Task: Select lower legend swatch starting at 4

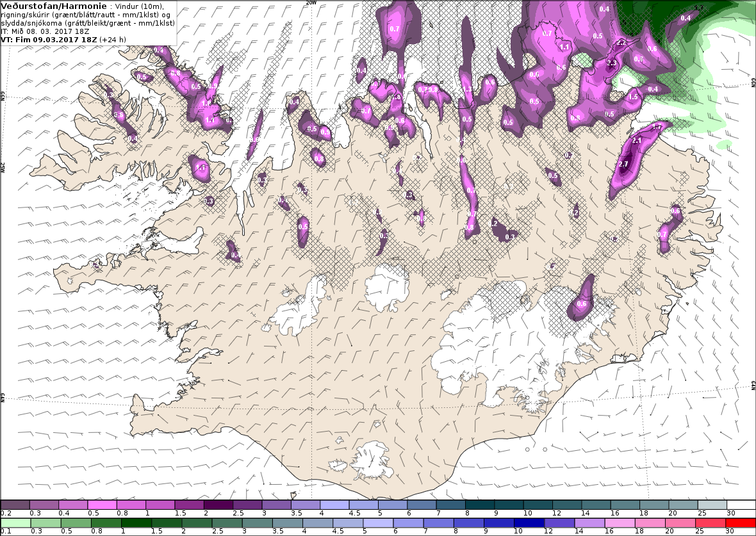Action: point(318,523)
